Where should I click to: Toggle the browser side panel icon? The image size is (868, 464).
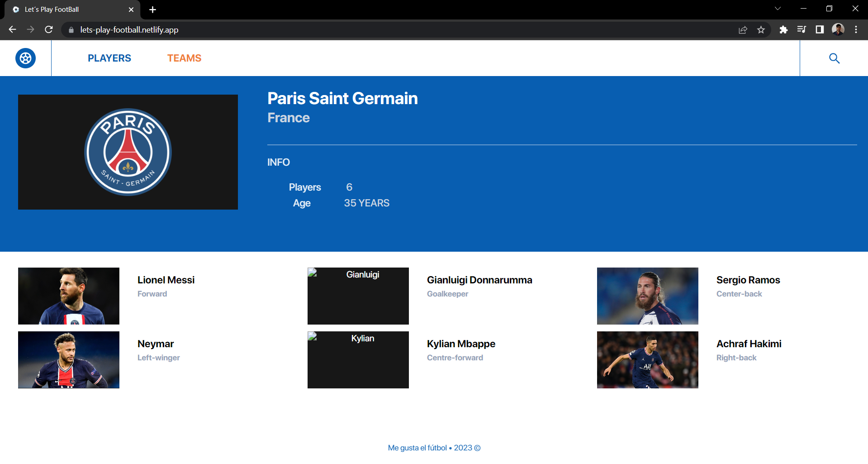(820, 29)
